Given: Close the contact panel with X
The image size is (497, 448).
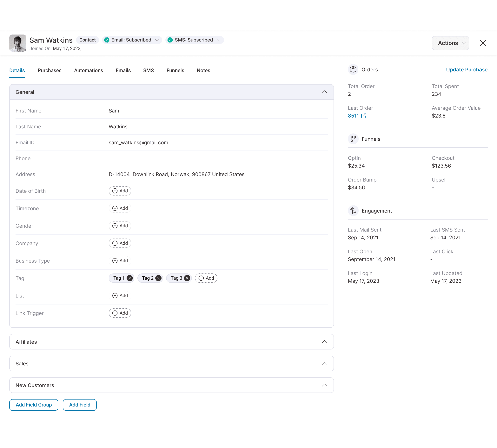Looking at the screenshot, I should [483, 43].
